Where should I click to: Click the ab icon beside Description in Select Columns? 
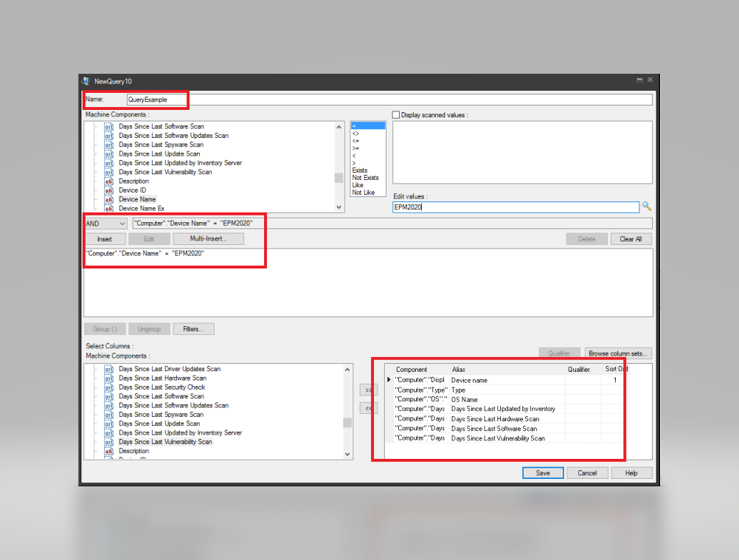107,451
